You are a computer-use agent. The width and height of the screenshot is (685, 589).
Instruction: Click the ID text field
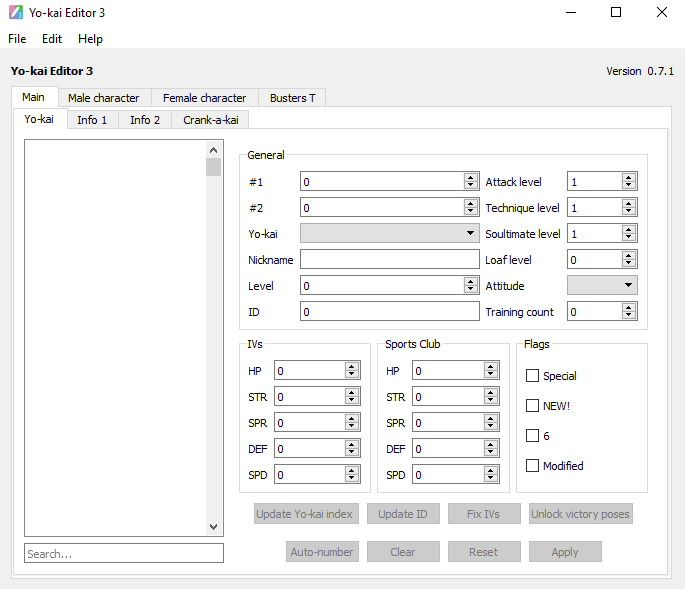390,312
